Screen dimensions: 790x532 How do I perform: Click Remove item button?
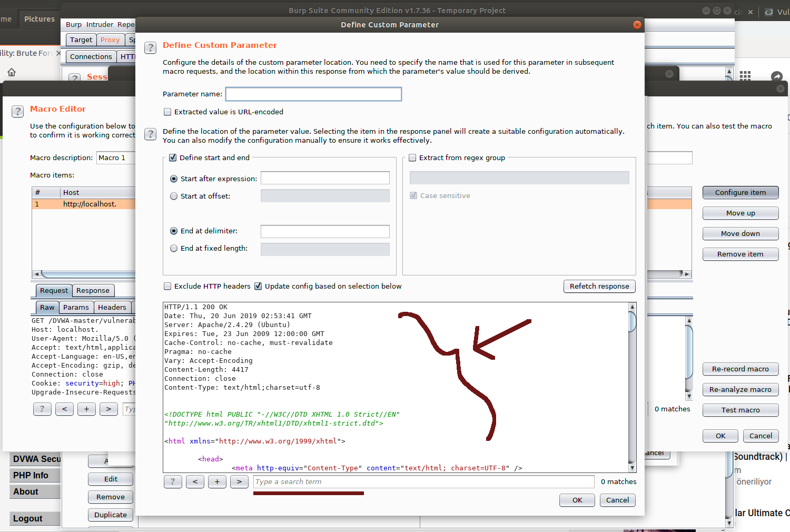click(740, 254)
